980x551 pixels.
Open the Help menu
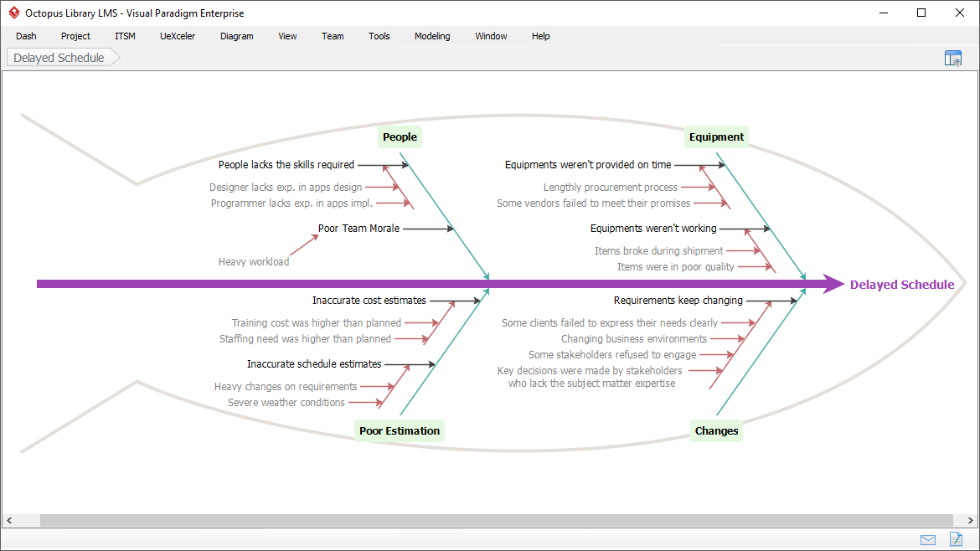(541, 36)
